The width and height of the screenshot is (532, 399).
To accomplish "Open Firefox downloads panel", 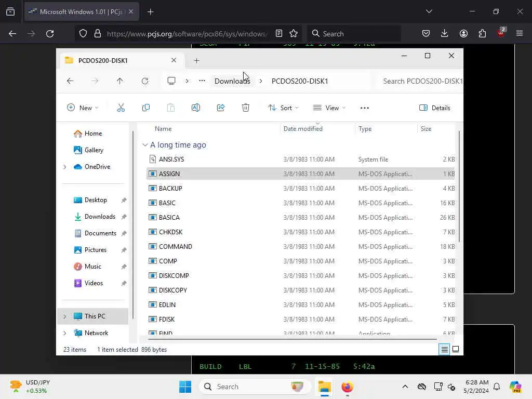I will click(x=445, y=33).
